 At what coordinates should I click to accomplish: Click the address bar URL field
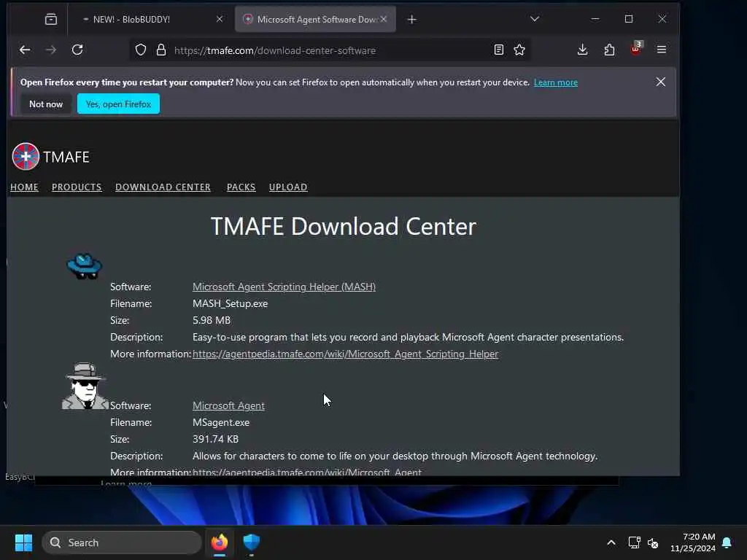(329, 50)
